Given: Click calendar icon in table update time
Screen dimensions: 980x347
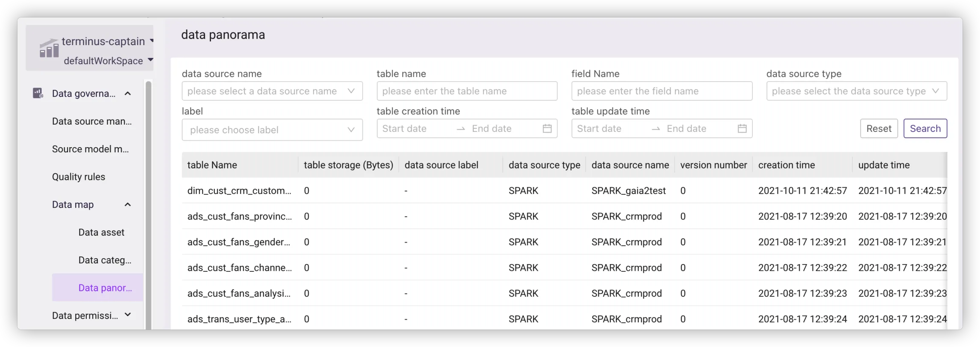Looking at the screenshot, I should pyautogui.click(x=742, y=128).
